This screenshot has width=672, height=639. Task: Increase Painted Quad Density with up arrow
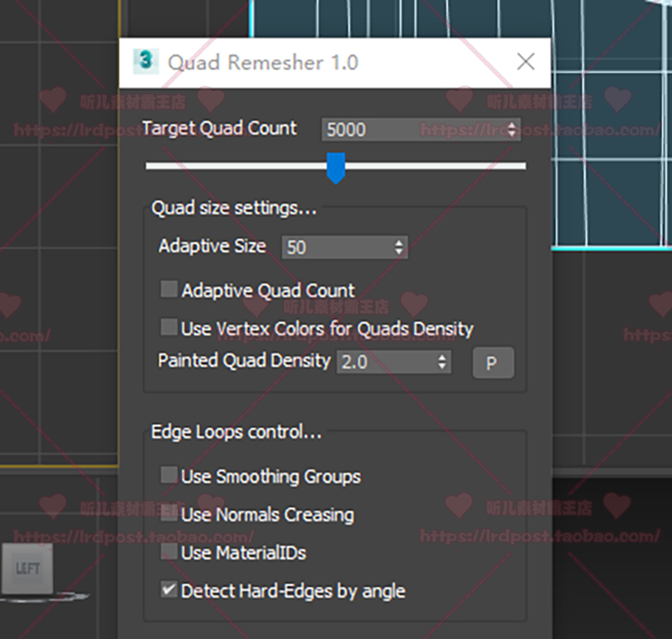tap(443, 358)
